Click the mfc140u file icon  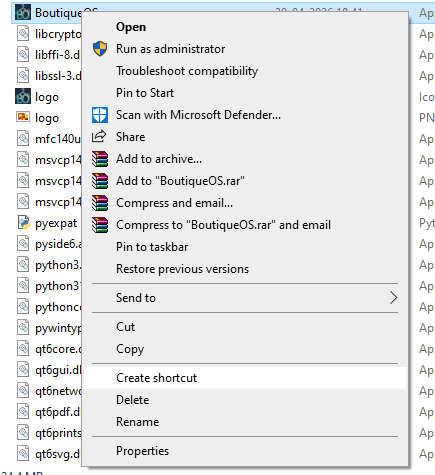pos(23,139)
